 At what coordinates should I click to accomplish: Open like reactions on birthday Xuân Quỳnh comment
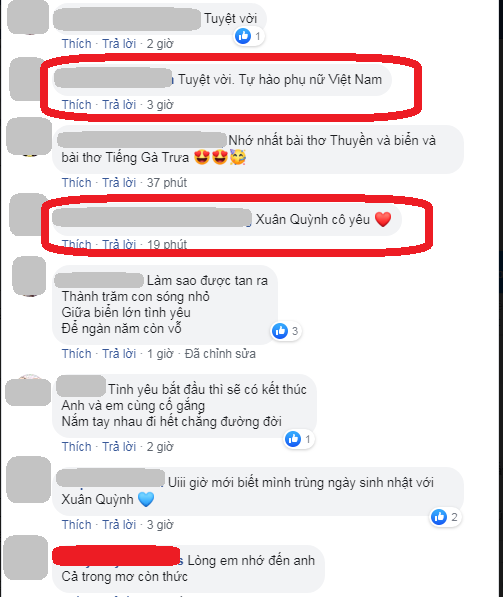click(445, 517)
